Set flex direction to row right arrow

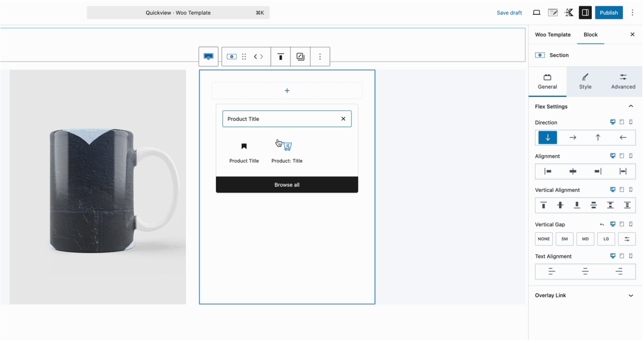572,138
